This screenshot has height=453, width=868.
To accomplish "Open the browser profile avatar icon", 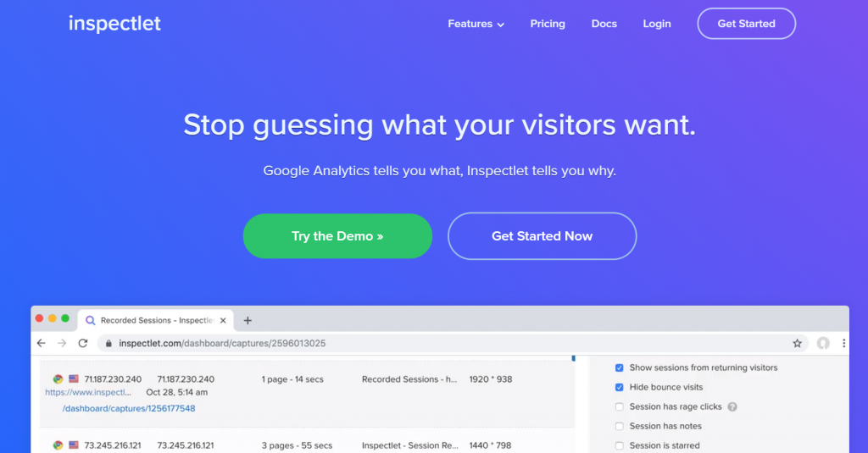I will (823, 344).
